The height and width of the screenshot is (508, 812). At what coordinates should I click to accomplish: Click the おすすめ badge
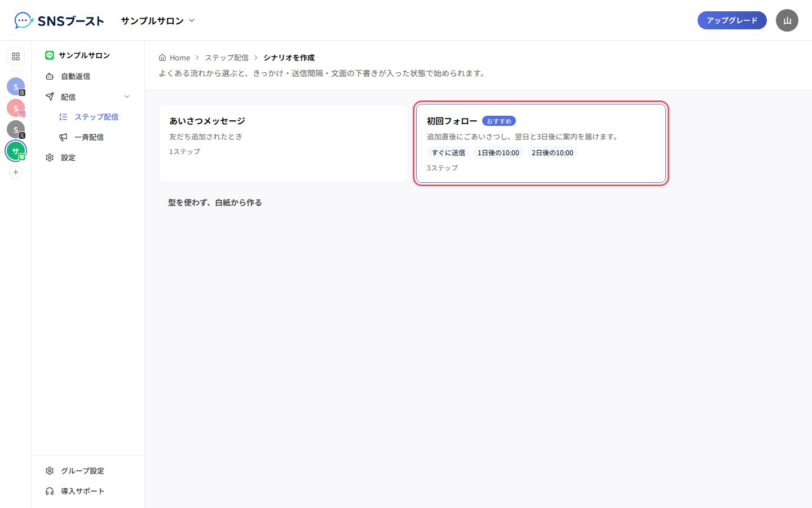[499, 121]
